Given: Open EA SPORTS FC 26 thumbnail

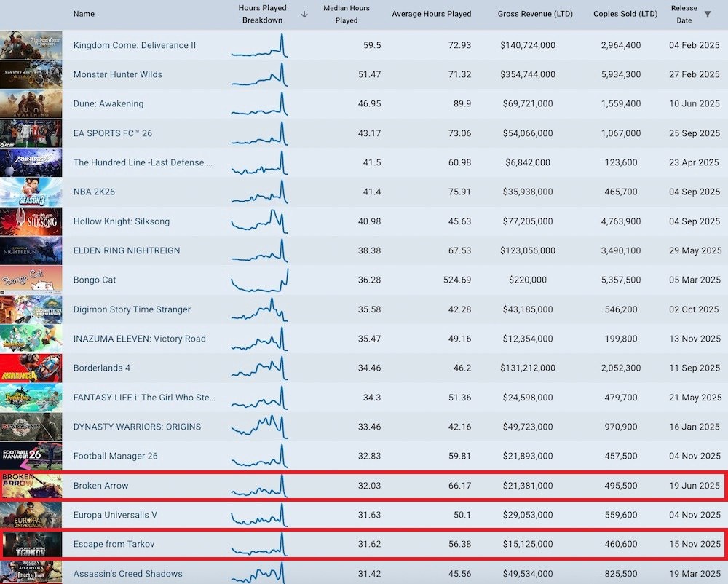Looking at the screenshot, I should tap(31, 133).
